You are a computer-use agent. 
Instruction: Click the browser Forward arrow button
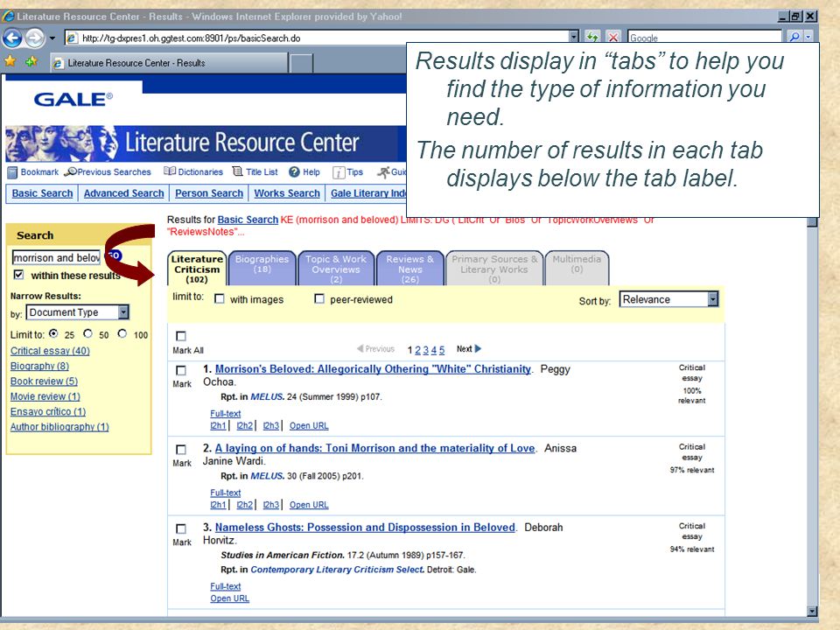tap(34, 38)
